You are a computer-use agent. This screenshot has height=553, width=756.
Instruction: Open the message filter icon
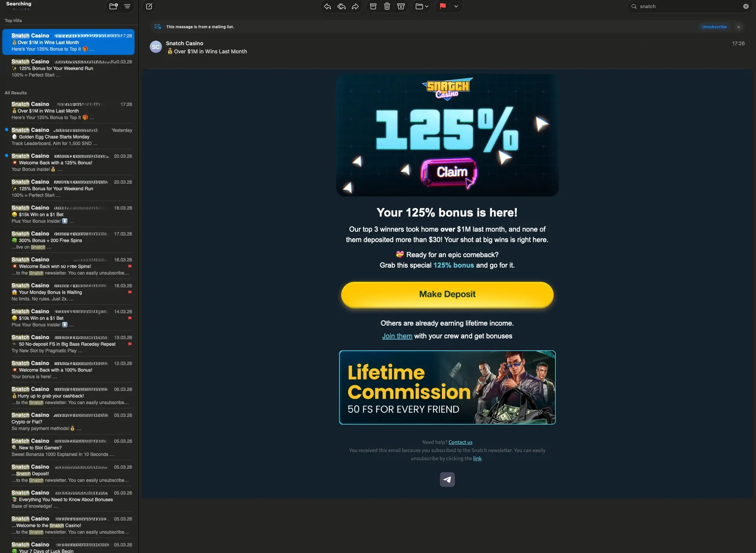pos(127,6)
